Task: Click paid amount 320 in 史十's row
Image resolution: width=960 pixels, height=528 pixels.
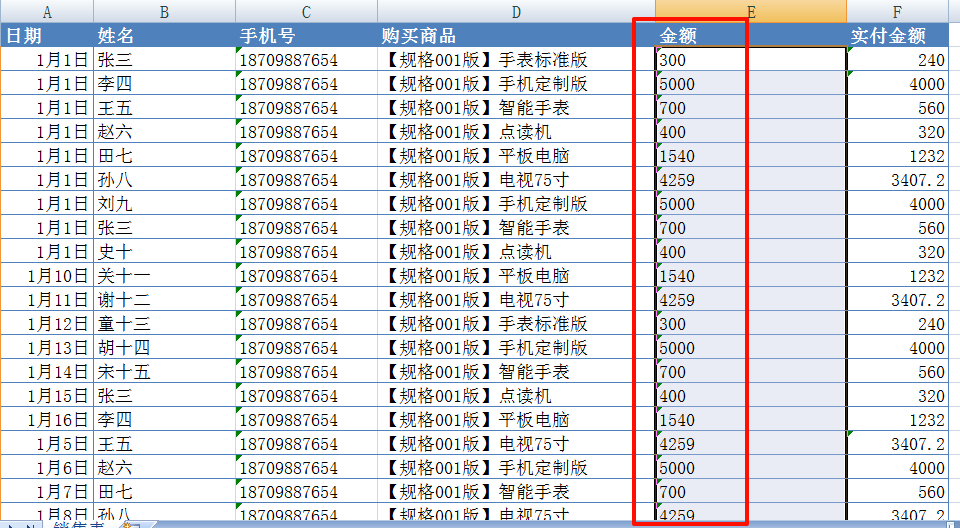Action: [x=898, y=252]
